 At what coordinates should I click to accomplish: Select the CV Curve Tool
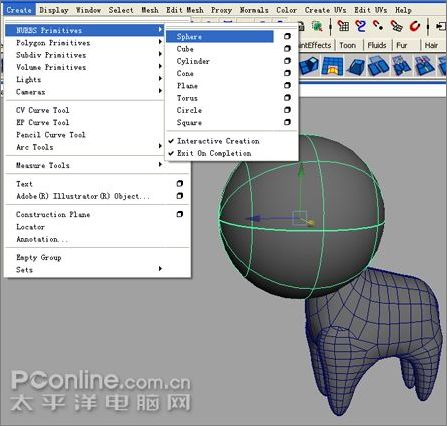(x=43, y=110)
